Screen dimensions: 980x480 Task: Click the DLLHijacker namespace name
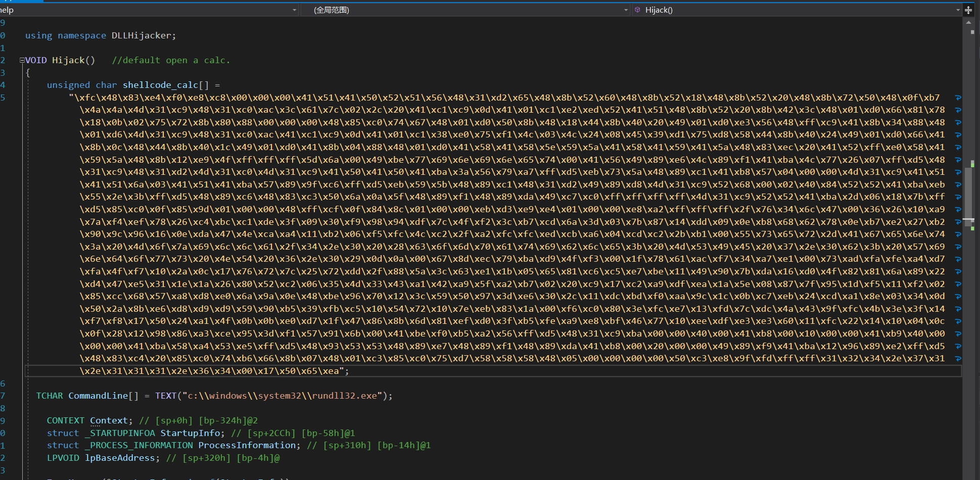142,35
